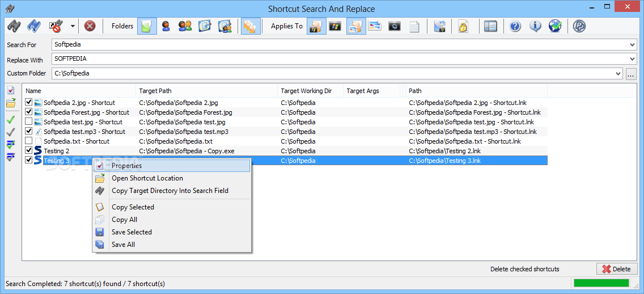Click the document with picture and Windows icon
The height and width of the screenshot is (294, 644).
click(439, 26)
